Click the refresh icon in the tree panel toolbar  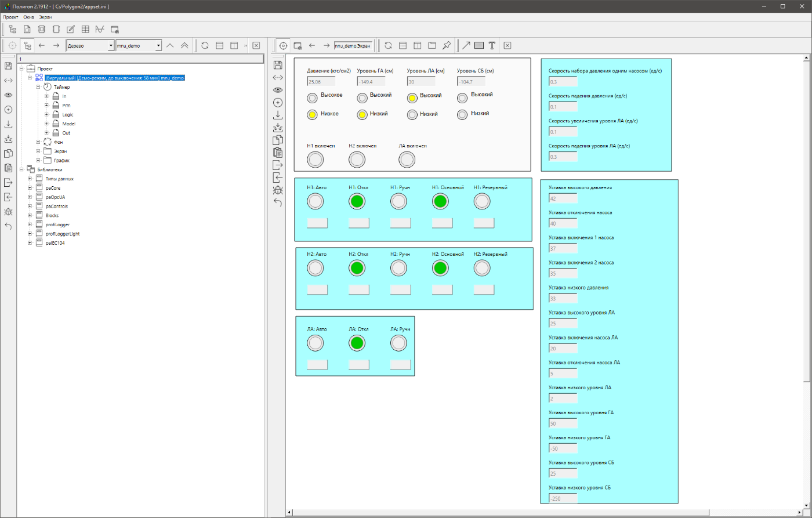(x=205, y=45)
